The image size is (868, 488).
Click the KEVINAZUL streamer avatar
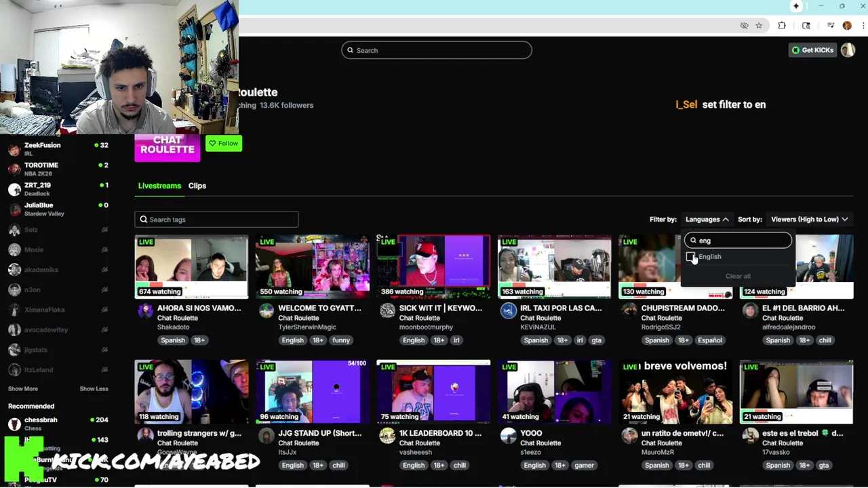[509, 311]
